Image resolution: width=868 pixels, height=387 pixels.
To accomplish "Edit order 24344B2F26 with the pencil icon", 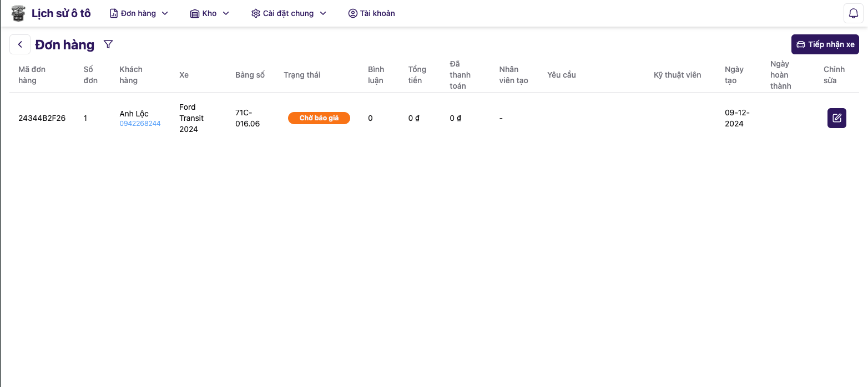I will click(x=836, y=118).
